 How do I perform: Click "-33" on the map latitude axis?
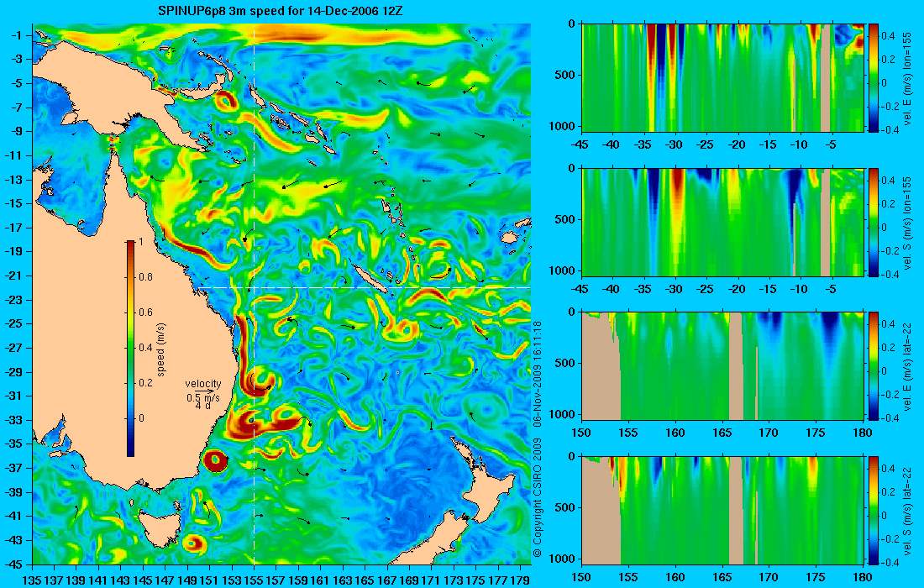tap(13, 420)
